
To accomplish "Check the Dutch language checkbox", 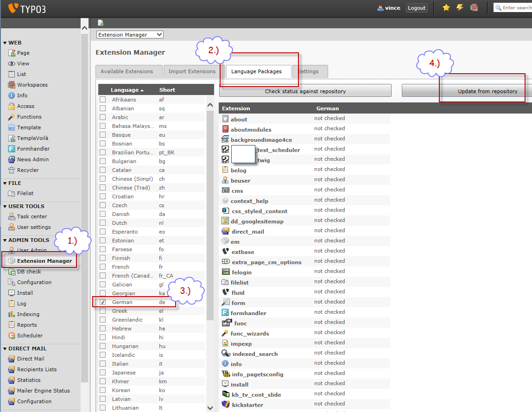I will click(x=103, y=223).
